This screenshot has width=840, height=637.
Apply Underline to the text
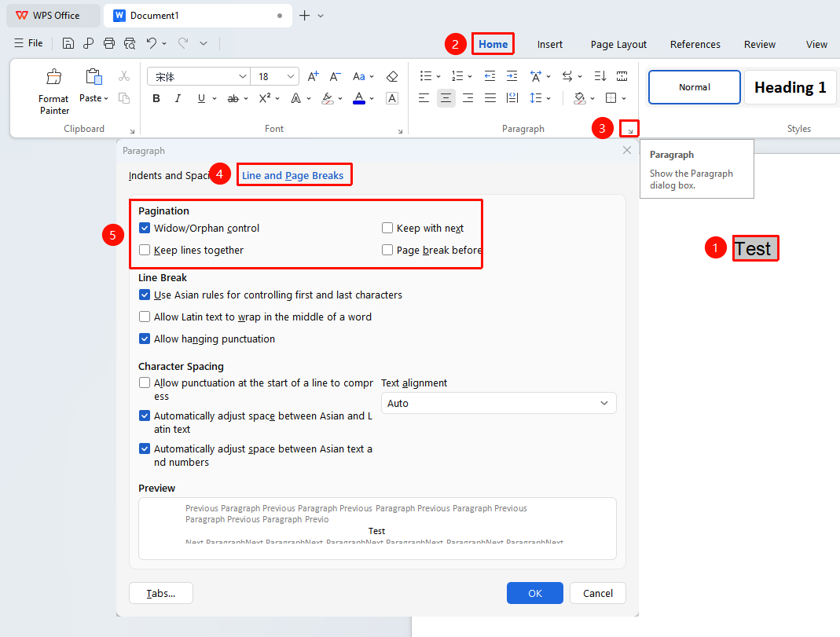[x=201, y=98]
